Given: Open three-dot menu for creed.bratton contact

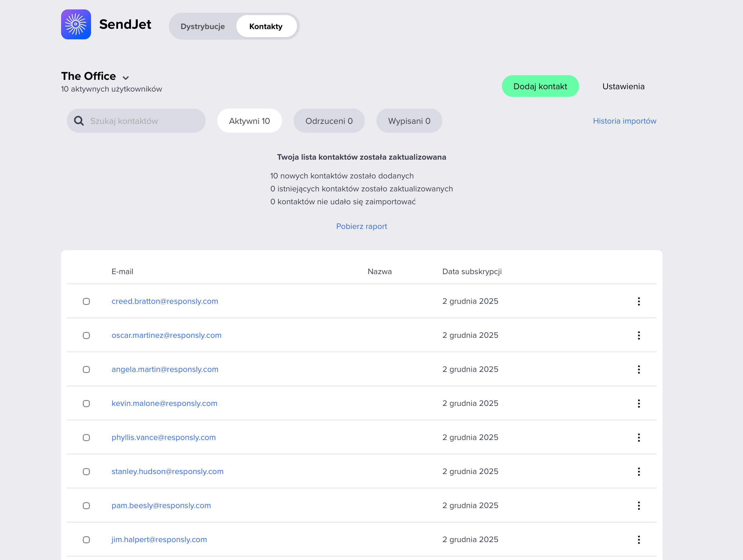Looking at the screenshot, I should coord(638,301).
